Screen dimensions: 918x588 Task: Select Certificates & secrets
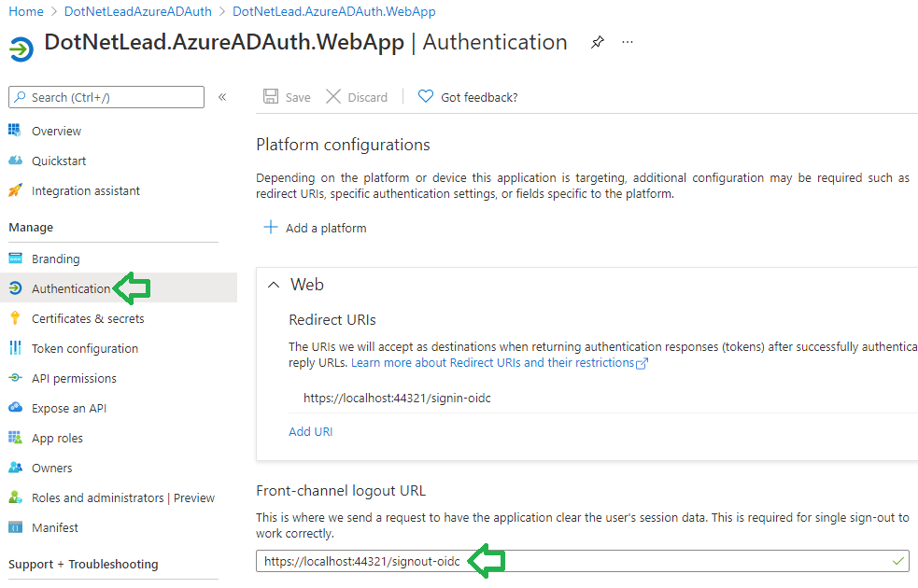(x=88, y=318)
